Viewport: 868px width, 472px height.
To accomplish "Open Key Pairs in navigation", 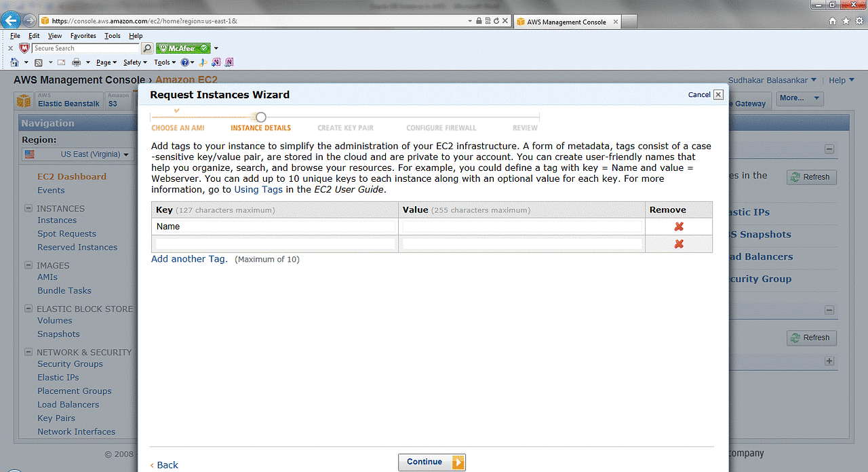I will pyautogui.click(x=56, y=418).
